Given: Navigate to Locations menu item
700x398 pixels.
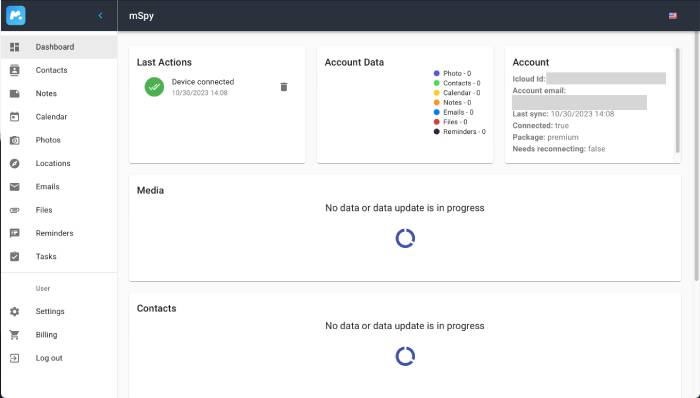Looking at the screenshot, I should pyautogui.click(x=59, y=163).
